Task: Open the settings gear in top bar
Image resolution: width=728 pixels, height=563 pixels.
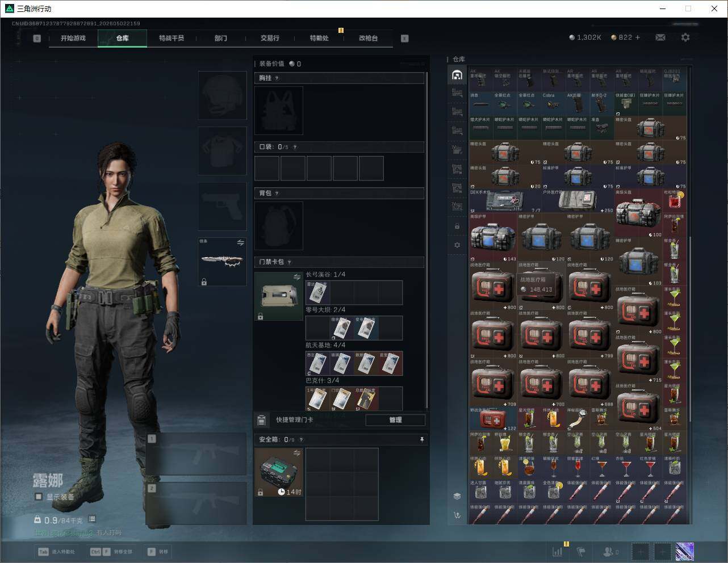Action: click(x=685, y=37)
